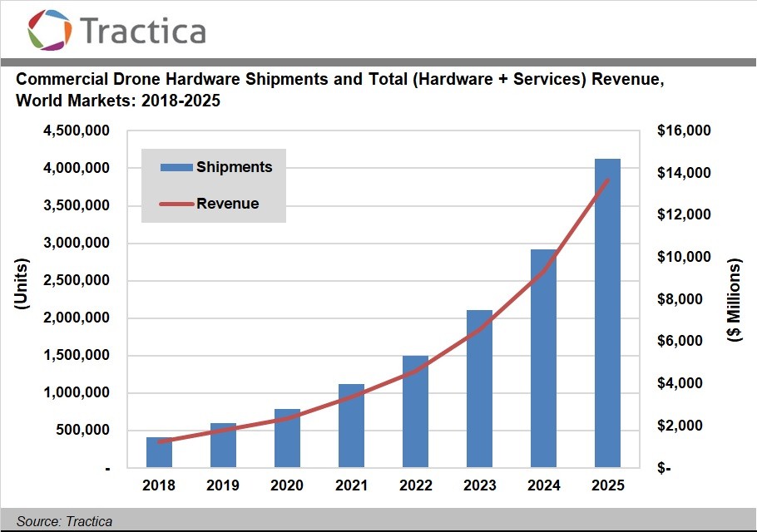Click the 2019 shipments bar
Viewport: 757px width, 532px height.
coord(223,446)
